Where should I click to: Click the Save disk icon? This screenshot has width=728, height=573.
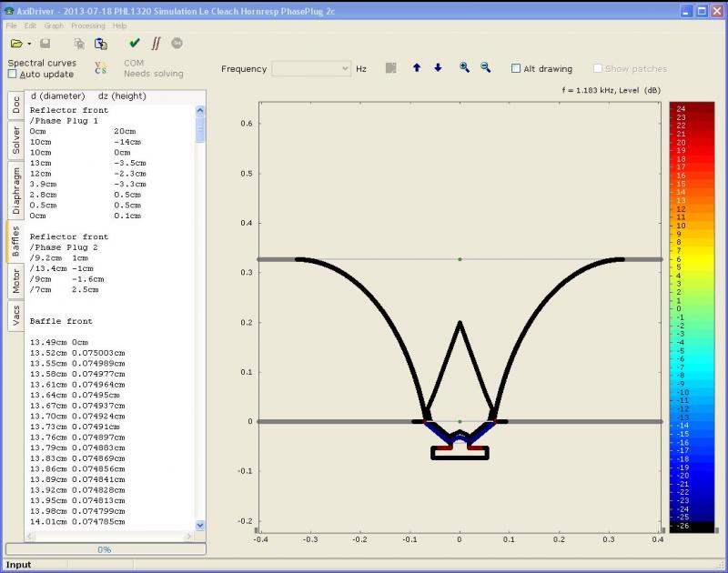pyautogui.click(x=45, y=44)
